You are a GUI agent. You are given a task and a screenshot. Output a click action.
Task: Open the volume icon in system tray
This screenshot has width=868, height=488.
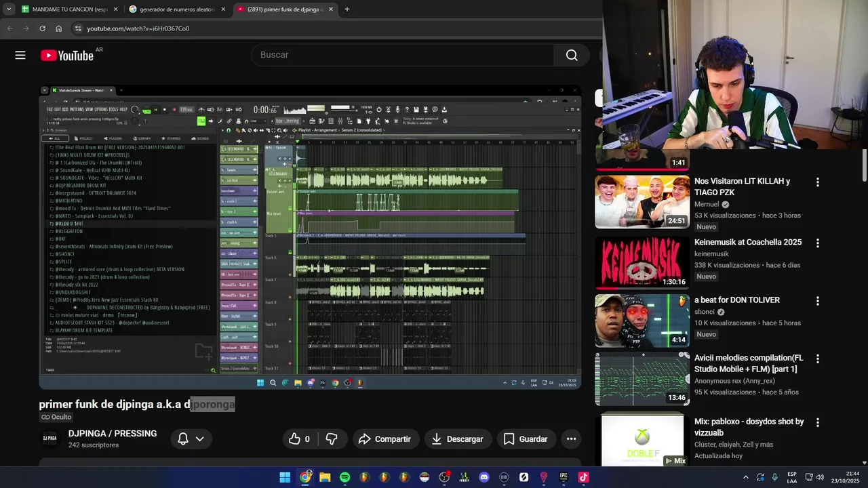(x=820, y=477)
